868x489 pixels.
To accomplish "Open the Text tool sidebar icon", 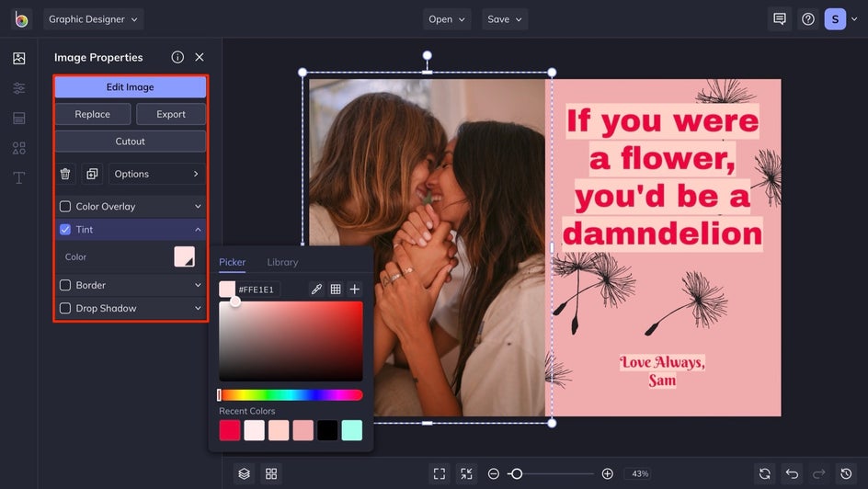I will [x=18, y=177].
